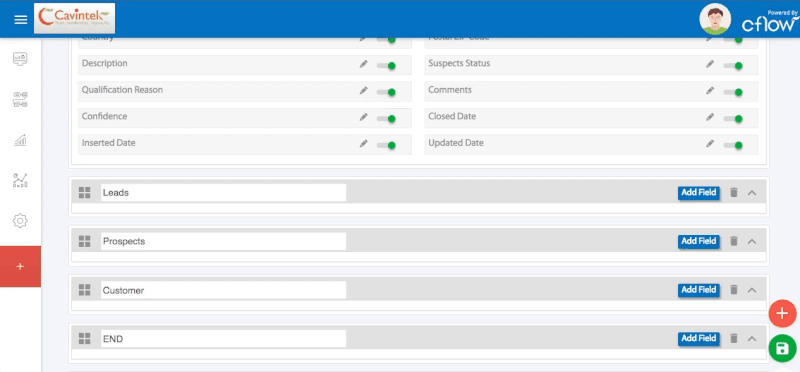The height and width of the screenshot is (372, 800).
Task: Open the user avatar profile
Action: [x=715, y=19]
